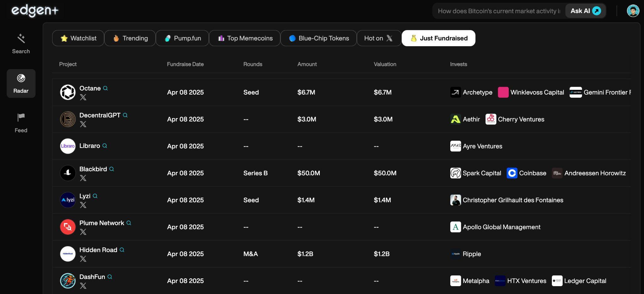Click the DashFun project logo
This screenshot has height=294, width=644.
click(68, 281)
